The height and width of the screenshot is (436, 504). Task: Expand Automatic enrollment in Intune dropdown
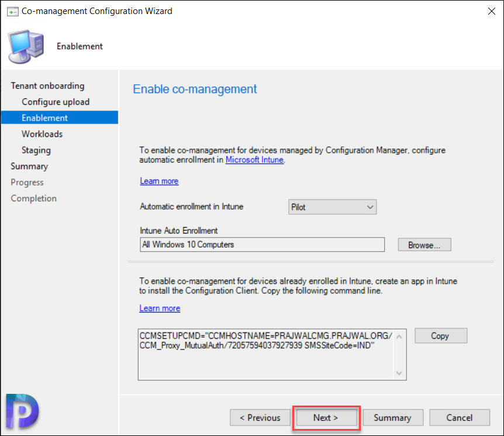coord(332,207)
